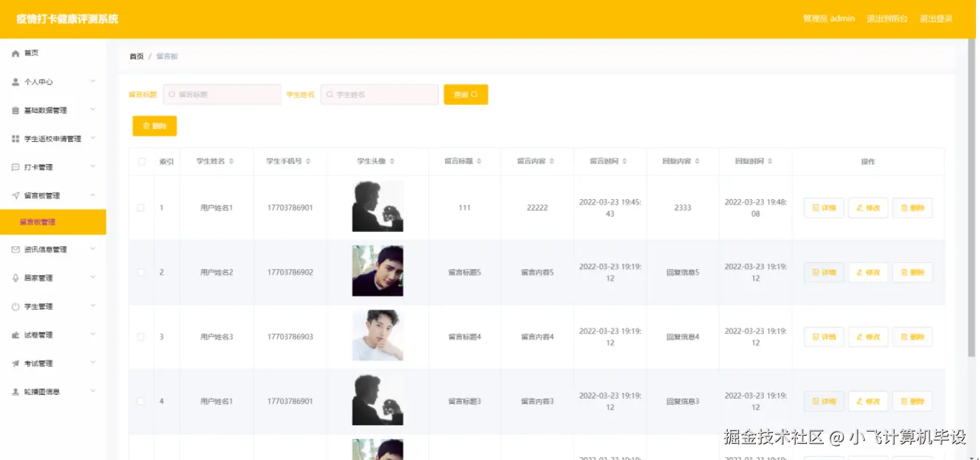Click the arrow icon beside parent 留言板管理
Viewport: 980px width, 460px height.
(x=15, y=196)
